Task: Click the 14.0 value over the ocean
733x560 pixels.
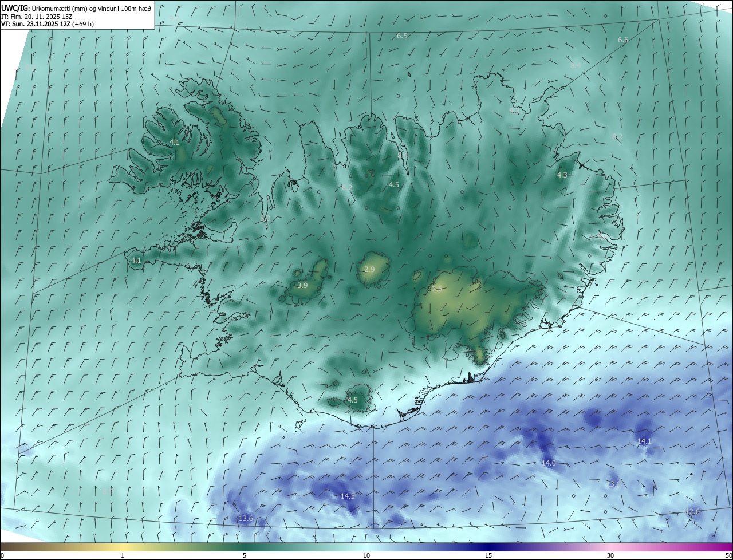Action: point(549,463)
